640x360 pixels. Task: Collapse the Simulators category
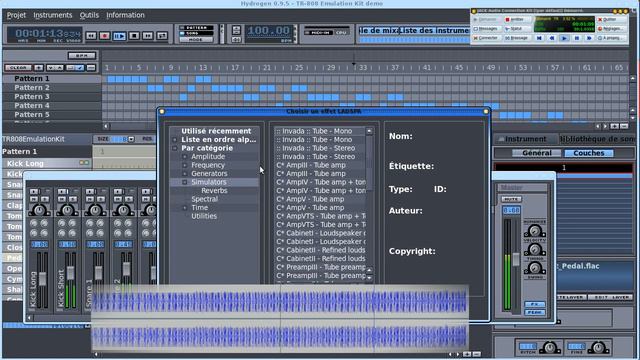pos(185,182)
